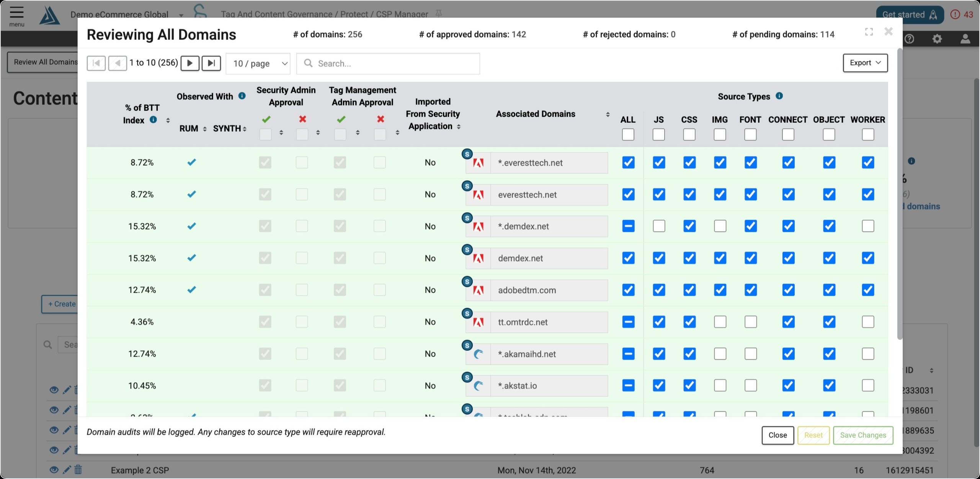Check the ALL source types header checkbox
The width and height of the screenshot is (980, 479).
click(x=628, y=135)
